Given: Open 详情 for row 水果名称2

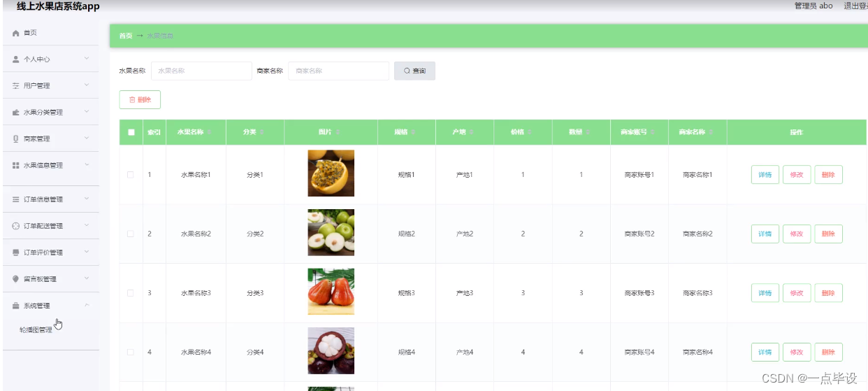Looking at the screenshot, I should click(765, 234).
